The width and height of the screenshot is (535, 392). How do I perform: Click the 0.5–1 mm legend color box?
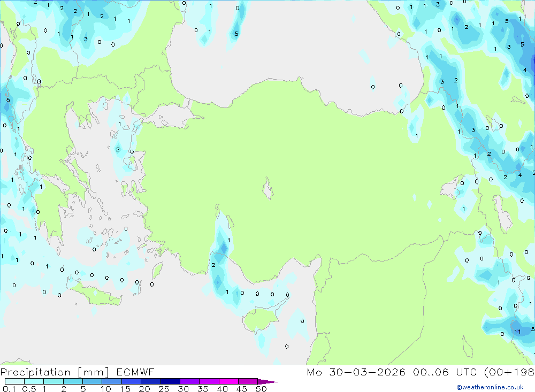pyautogui.click(x=34, y=381)
